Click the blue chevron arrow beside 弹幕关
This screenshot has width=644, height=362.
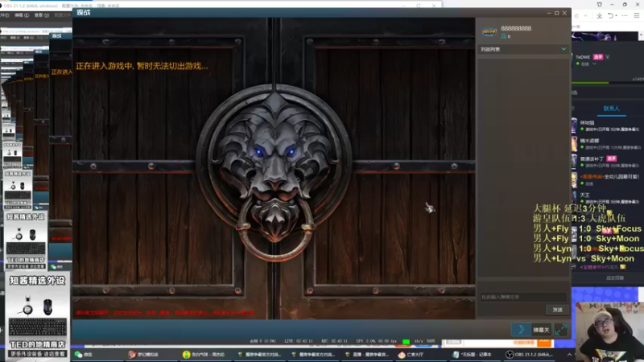(x=522, y=330)
